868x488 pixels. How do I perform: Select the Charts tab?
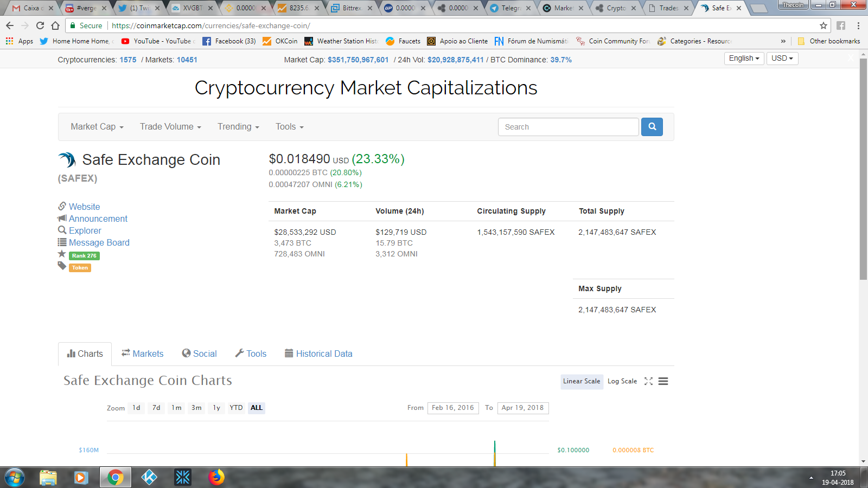[x=85, y=354]
